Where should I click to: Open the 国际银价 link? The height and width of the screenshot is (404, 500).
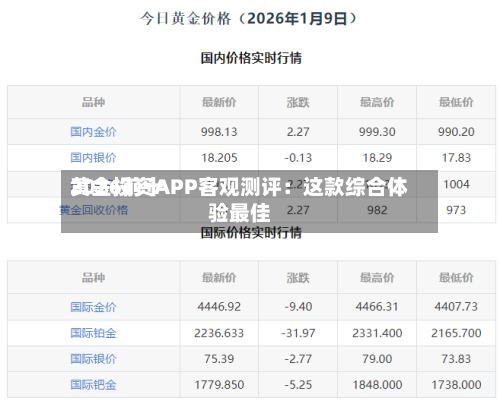coord(93,359)
